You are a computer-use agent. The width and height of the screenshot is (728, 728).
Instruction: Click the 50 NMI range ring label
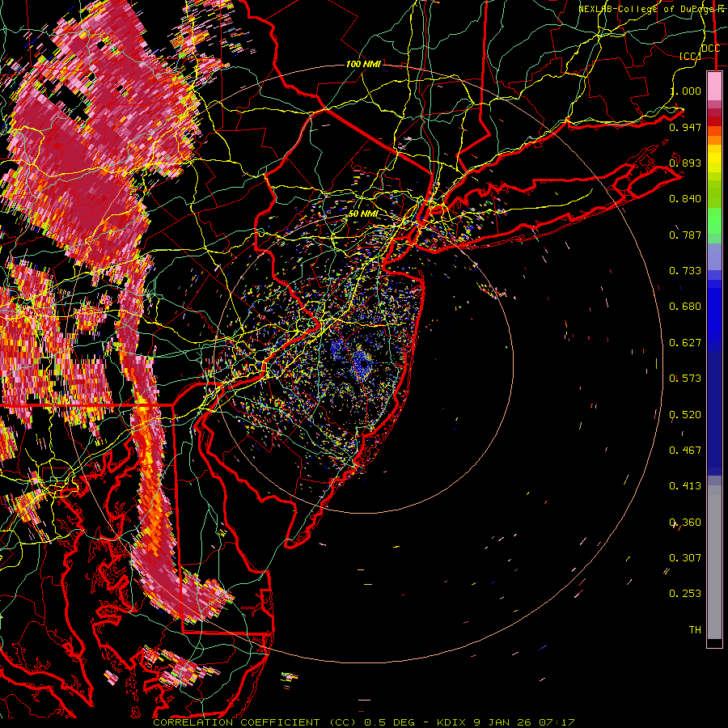click(363, 214)
